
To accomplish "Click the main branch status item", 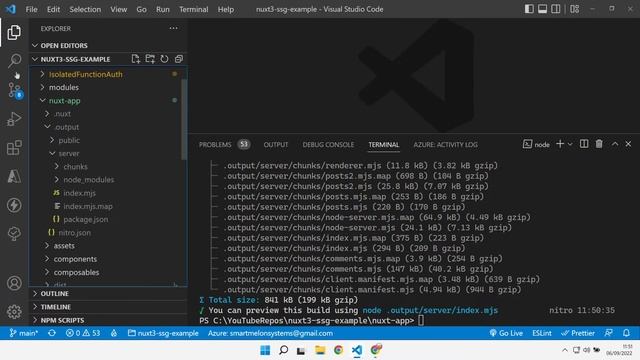I will tap(24, 333).
